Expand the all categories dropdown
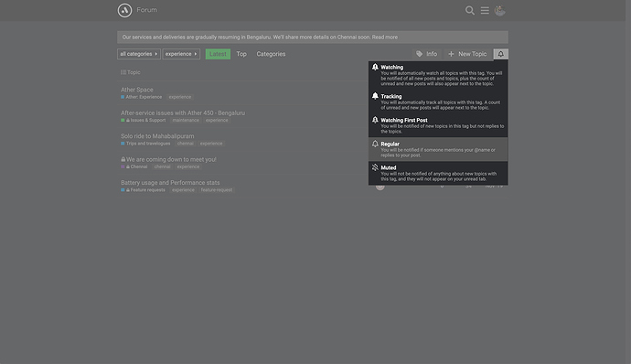 coord(139,54)
